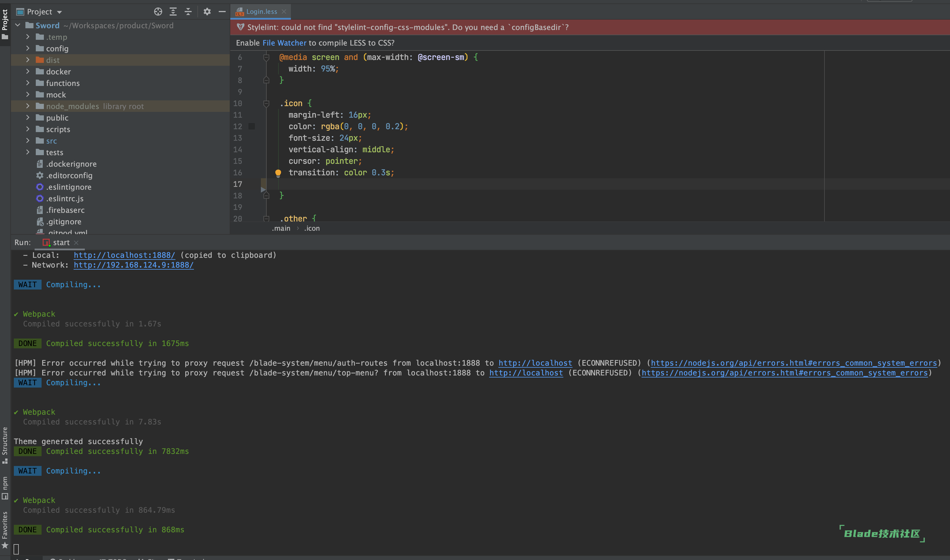Select the .firebaserc file
The width and height of the screenshot is (950, 560).
point(65,210)
